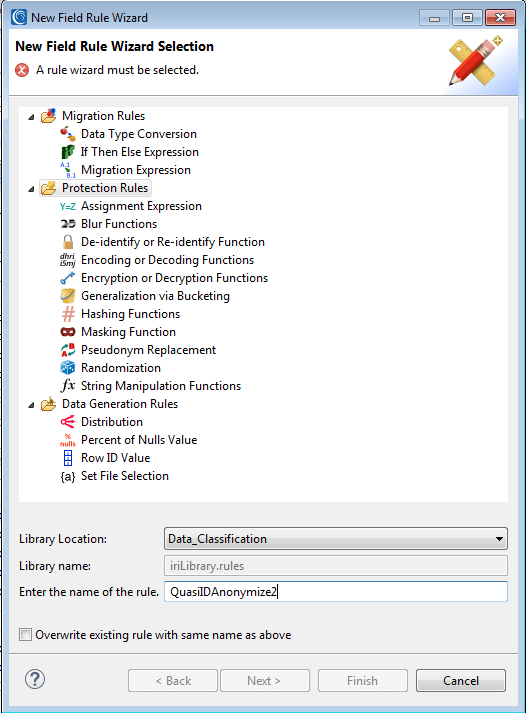Image resolution: width=526 pixels, height=713 pixels.
Task: Open the help question mark icon
Action: [35, 679]
